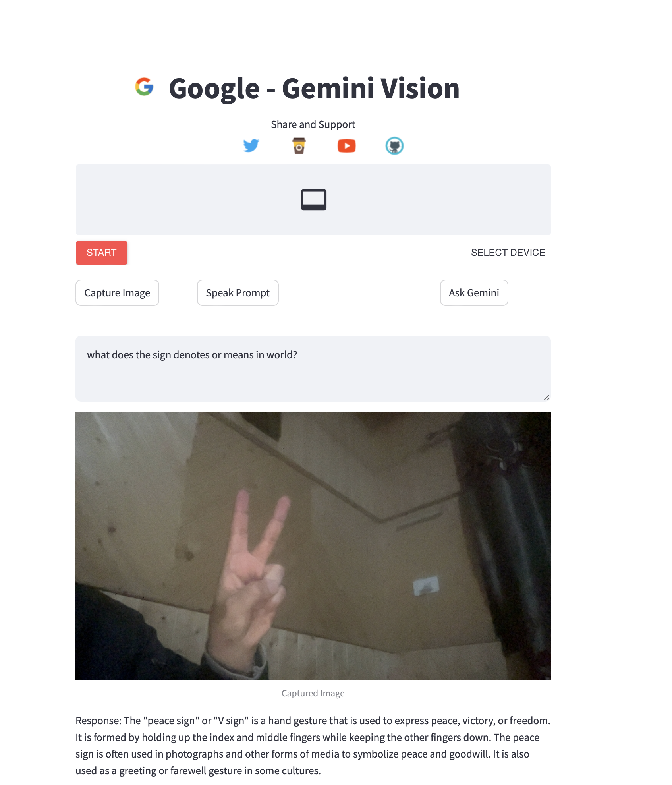Click the Google G logo
This screenshot has width=672, height=785.
click(x=144, y=87)
